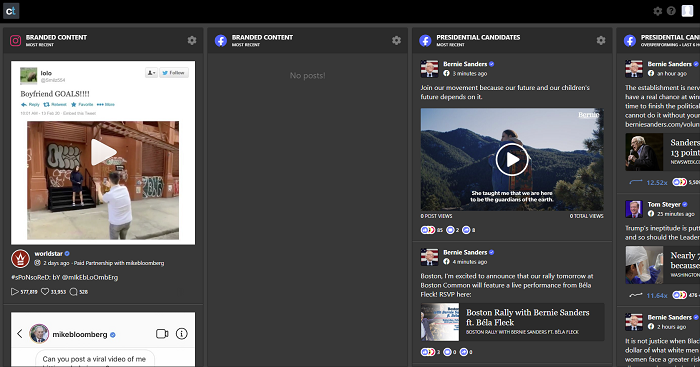Screen dimensions: 700x367
Task: Click More on the lolo tweet
Action: pos(106,104)
